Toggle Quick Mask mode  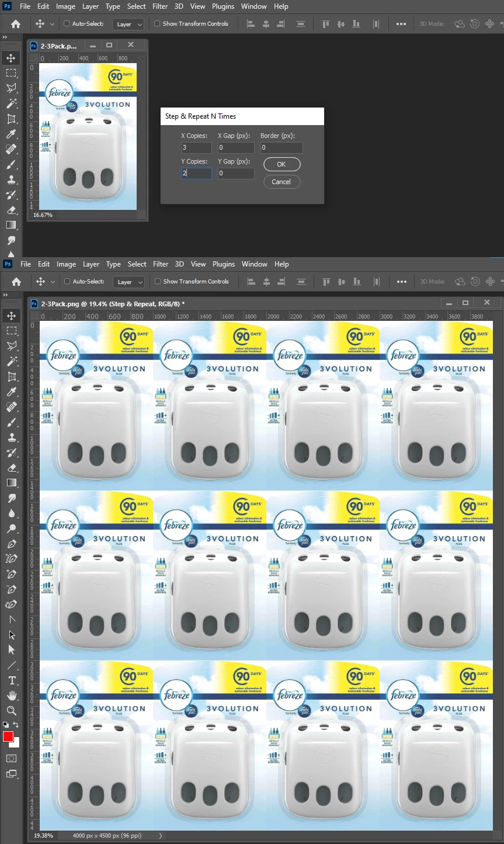coord(11,758)
